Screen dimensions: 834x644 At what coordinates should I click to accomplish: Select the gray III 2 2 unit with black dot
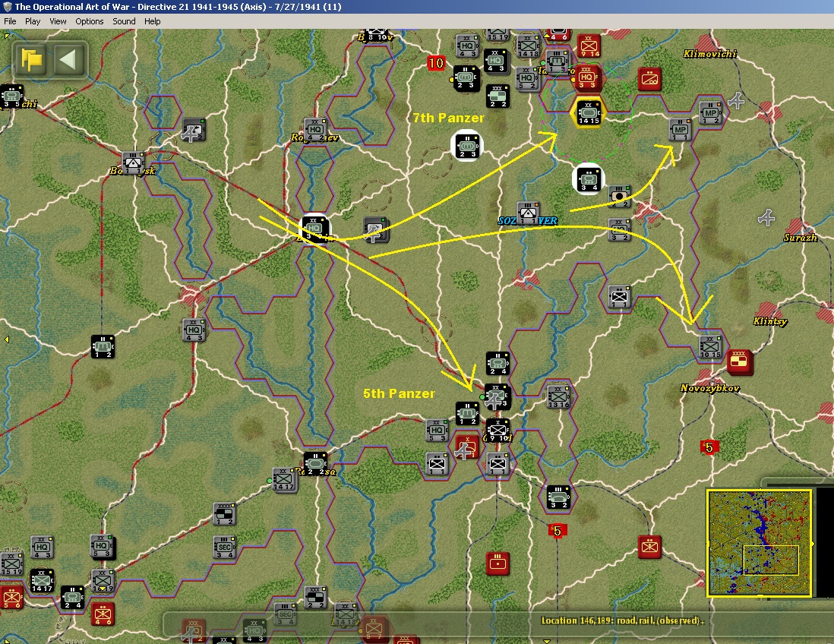[619, 196]
